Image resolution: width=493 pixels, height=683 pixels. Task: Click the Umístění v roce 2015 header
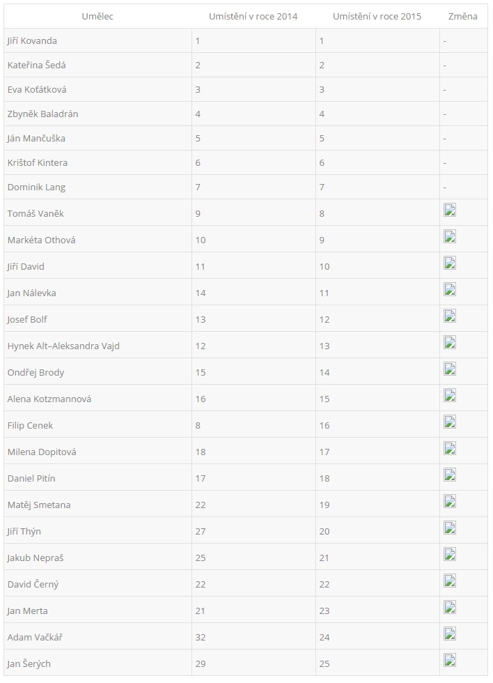[x=377, y=17]
